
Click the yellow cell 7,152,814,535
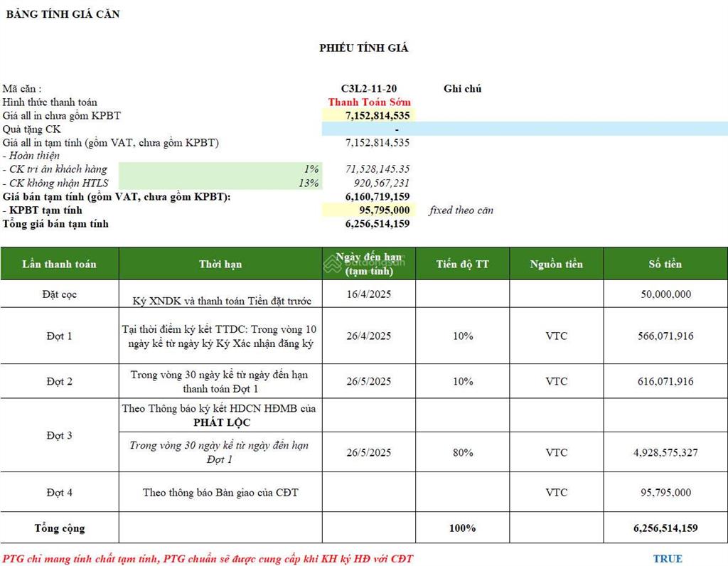[369, 116]
